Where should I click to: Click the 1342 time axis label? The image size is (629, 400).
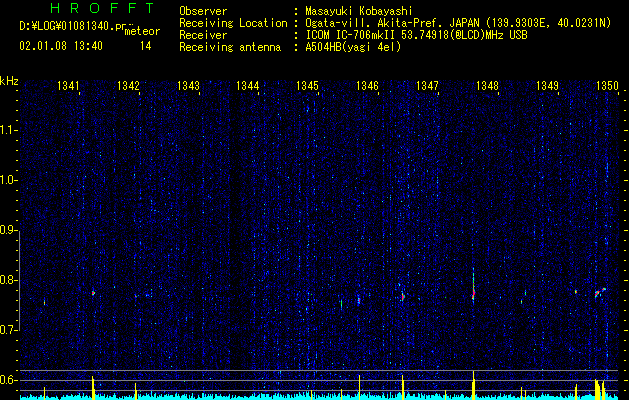[128, 86]
